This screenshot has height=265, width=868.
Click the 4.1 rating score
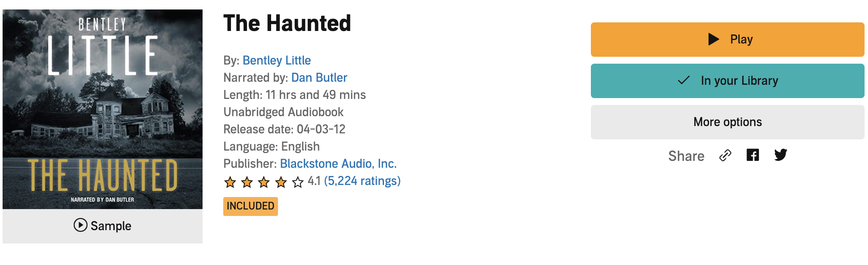(x=314, y=181)
